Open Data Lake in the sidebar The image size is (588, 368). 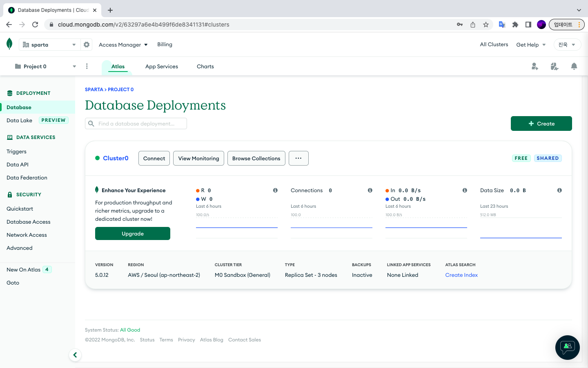pos(19,120)
